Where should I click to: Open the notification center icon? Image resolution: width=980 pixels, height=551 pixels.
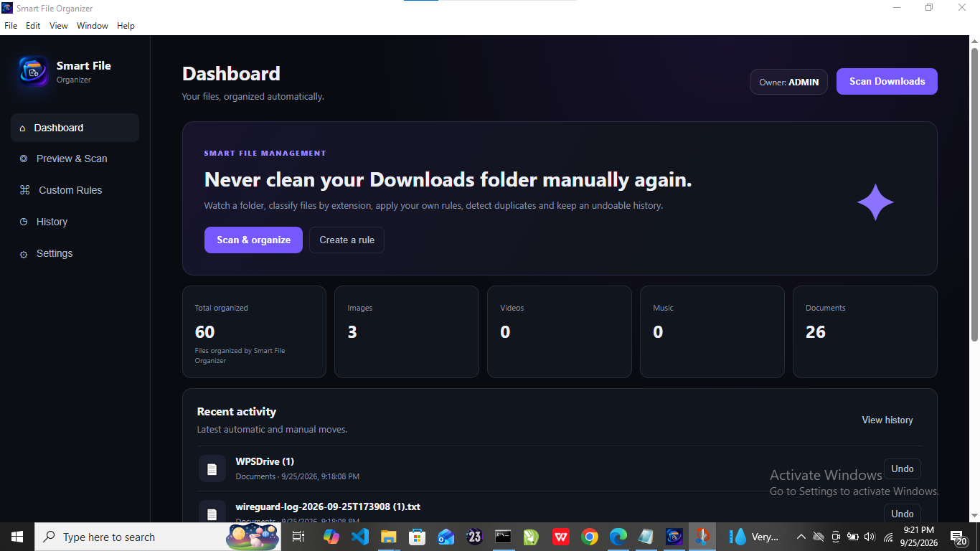point(958,537)
